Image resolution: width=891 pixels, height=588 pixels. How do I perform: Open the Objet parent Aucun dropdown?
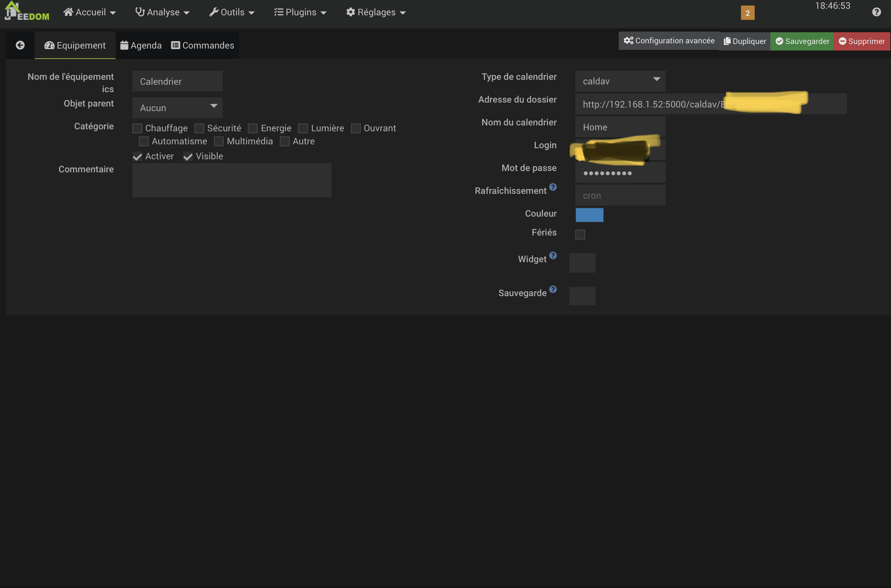point(177,108)
